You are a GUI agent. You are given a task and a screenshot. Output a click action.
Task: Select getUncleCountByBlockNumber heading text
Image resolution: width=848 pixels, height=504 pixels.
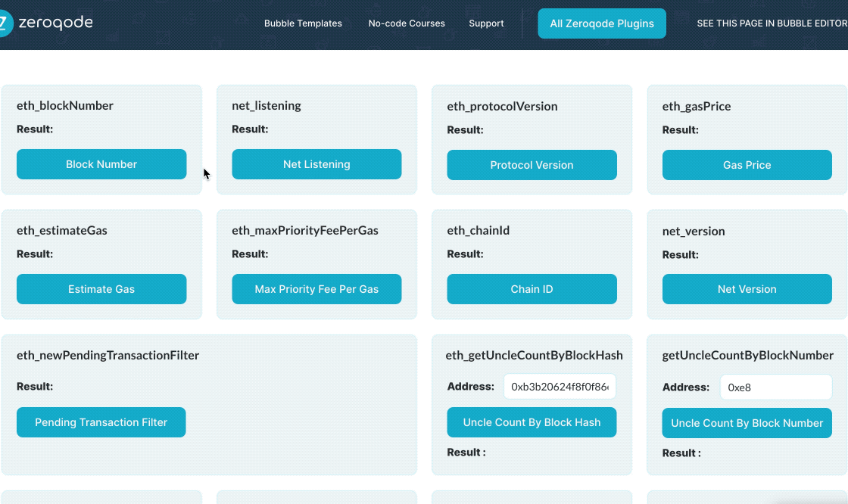pos(748,355)
